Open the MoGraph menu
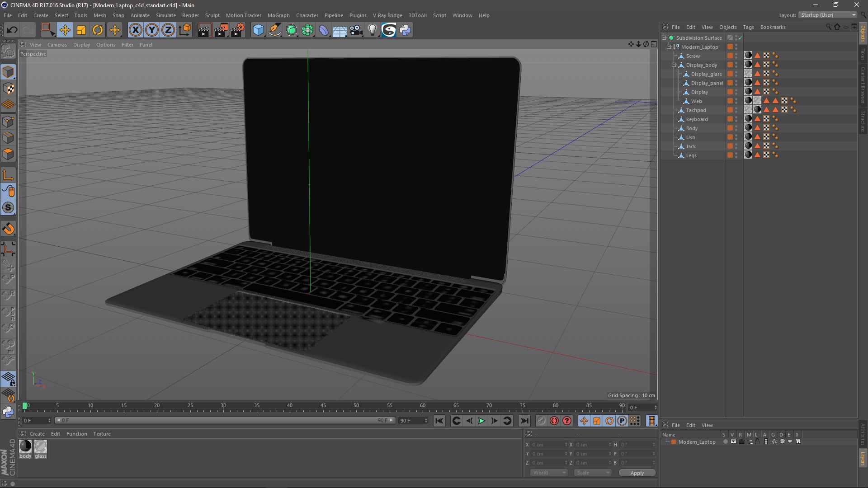Viewport: 868px width, 488px height. tap(278, 15)
